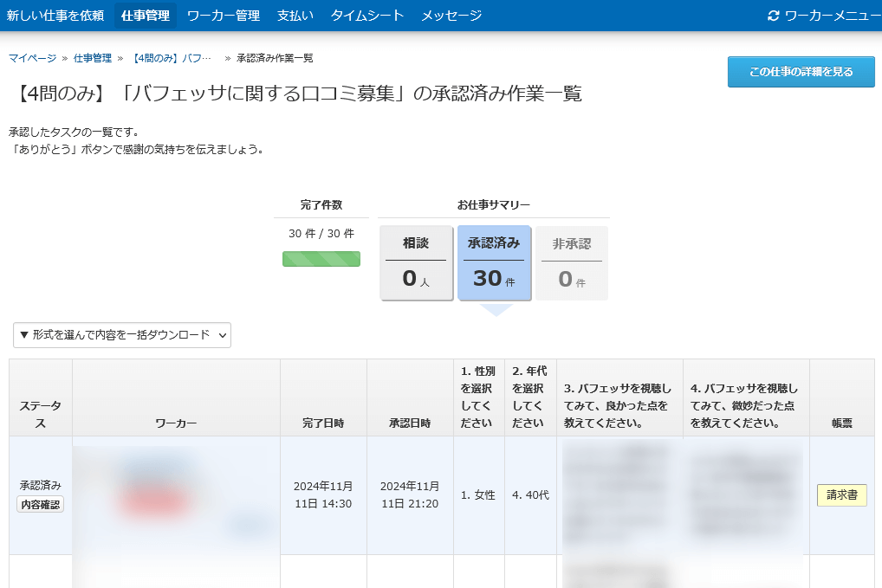Image resolution: width=882 pixels, height=588 pixels.
Task: Open タイムシート in the navigation bar
Action: 367,16
